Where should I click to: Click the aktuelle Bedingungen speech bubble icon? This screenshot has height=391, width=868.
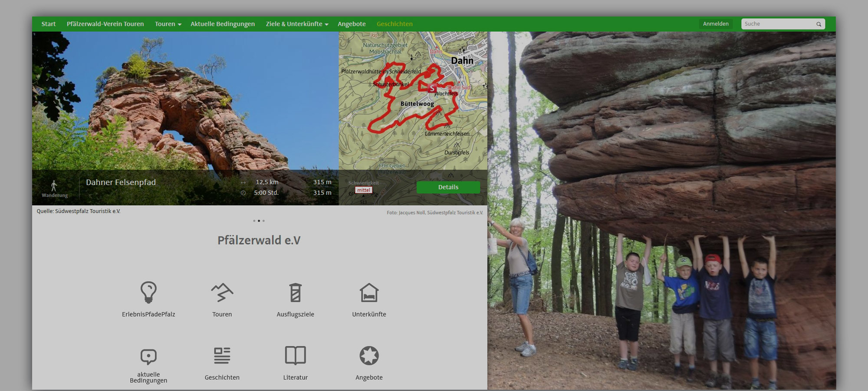tap(148, 356)
